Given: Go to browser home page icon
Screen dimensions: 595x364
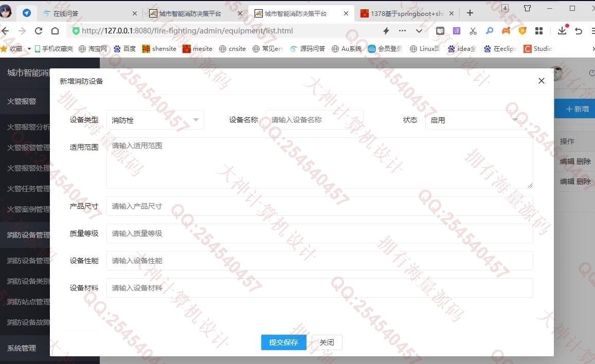Looking at the screenshot, I should (x=55, y=31).
